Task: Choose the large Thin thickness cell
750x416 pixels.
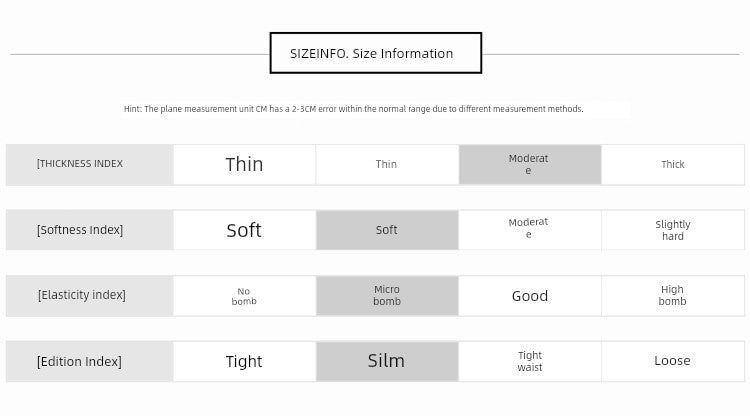Action: point(244,164)
